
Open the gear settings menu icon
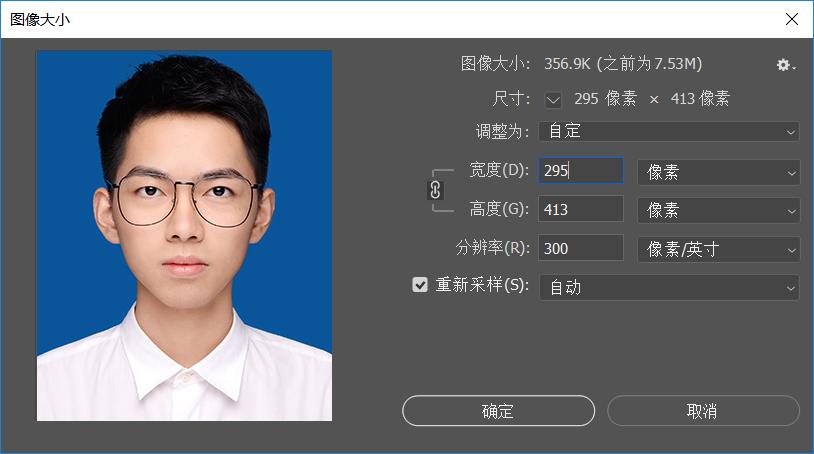coord(785,65)
